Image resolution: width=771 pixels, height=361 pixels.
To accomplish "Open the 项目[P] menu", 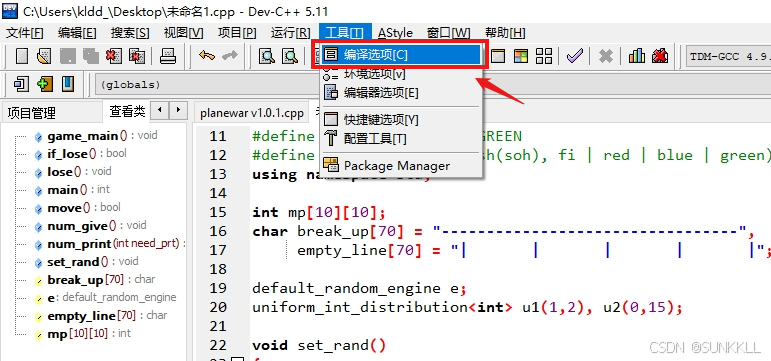I will pyautogui.click(x=237, y=33).
